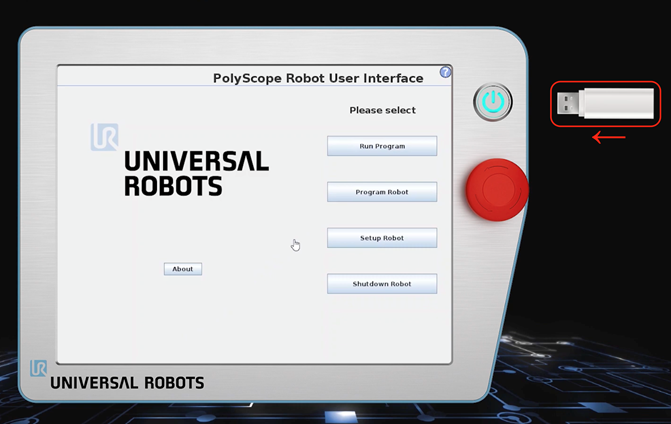Click 'UNIVERSAL ROBOTS' text on pendant bezel
Image resolution: width=671 pixels, height=424 pixels.
click(127, 383)
